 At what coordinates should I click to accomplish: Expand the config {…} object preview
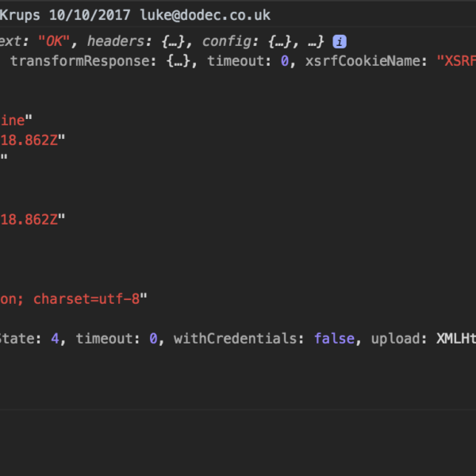(x=279, y=41)
